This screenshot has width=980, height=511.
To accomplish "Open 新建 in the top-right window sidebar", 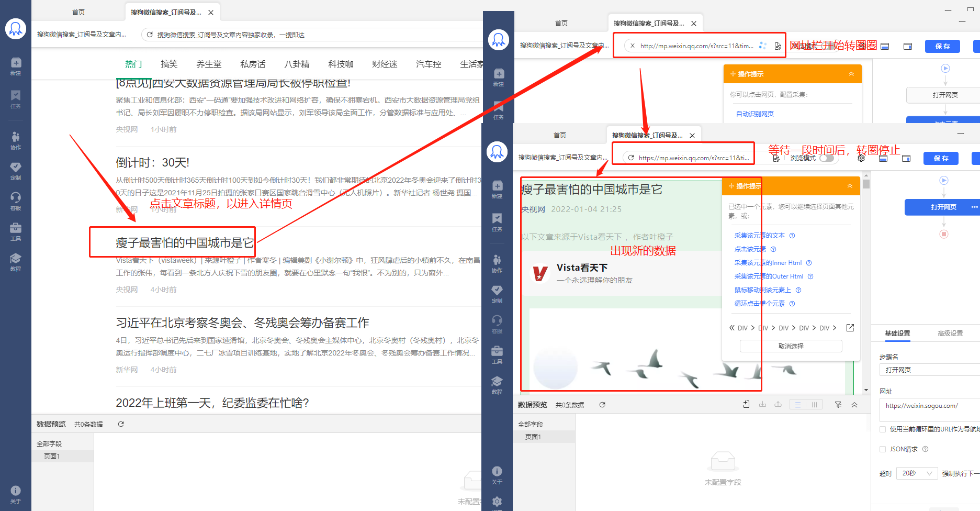I will click(499, 77).
